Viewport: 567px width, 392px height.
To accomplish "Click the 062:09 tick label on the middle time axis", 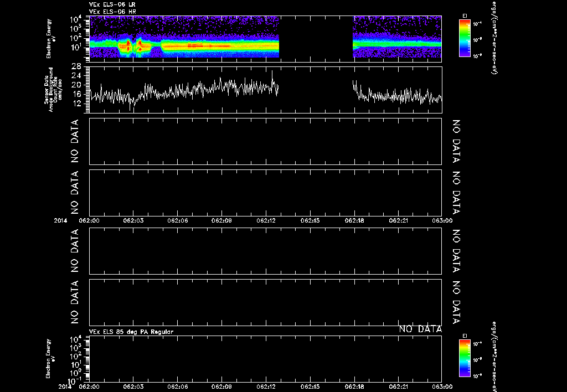I will click(x=222, y=220).
